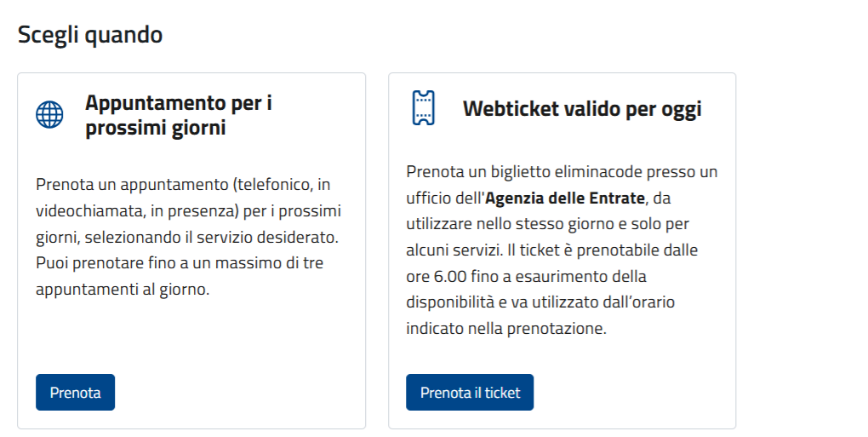Click the word 'disponibilità' in the ticket card

coord(450,302)
